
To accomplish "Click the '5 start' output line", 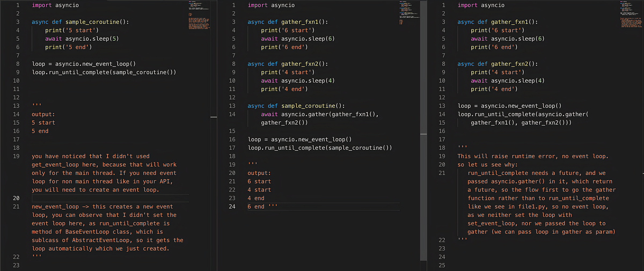I will click(x=43, y=122).
